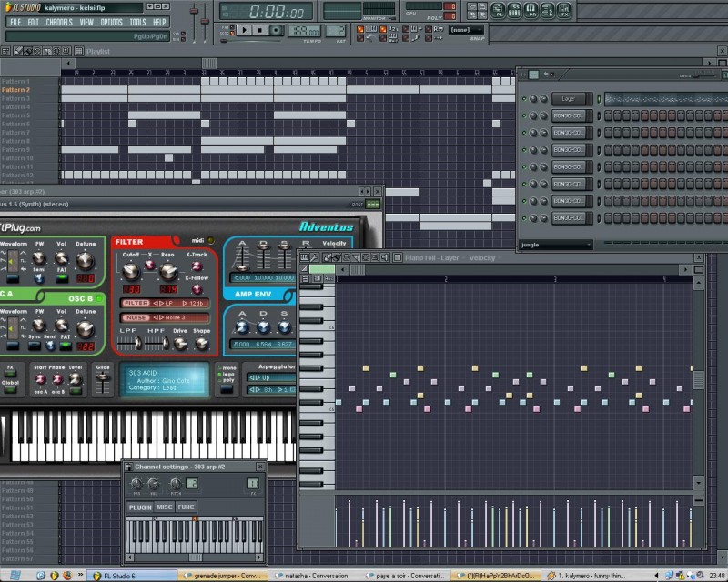Image resolution: width=728 pixels, height=582 pixels.
Task: Open Piano roll Layer channel selector
Action: pos(450,257)
